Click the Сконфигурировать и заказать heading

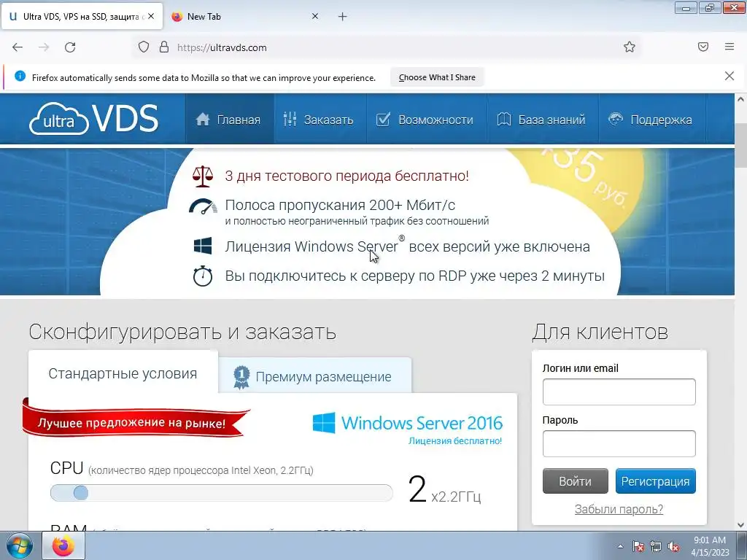pos(182,332)
